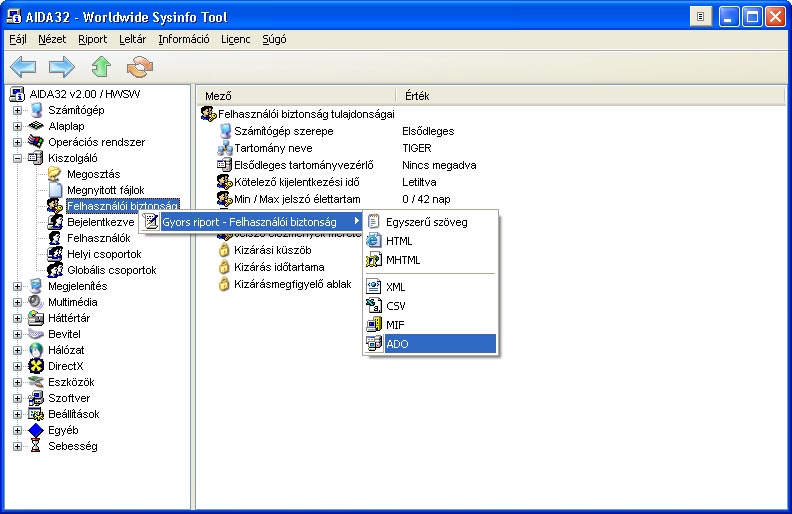Click the Helyi csoportok icon
Image resolution: width=792 pixels, height=514 pixels.
pyautogui.click(x=55, y=254)
